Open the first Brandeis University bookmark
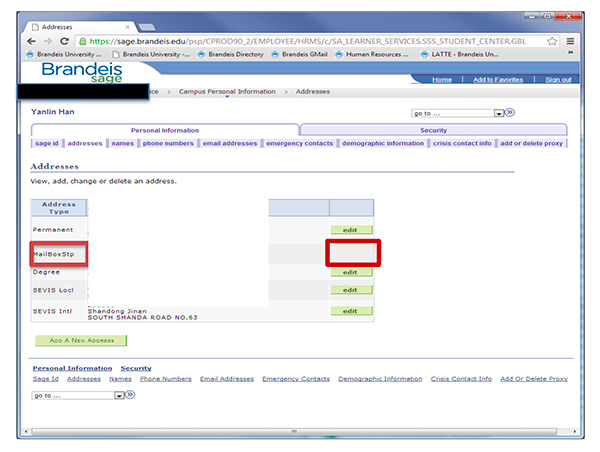The width and height of the screenshot is (600, 452). pos(64,54)
